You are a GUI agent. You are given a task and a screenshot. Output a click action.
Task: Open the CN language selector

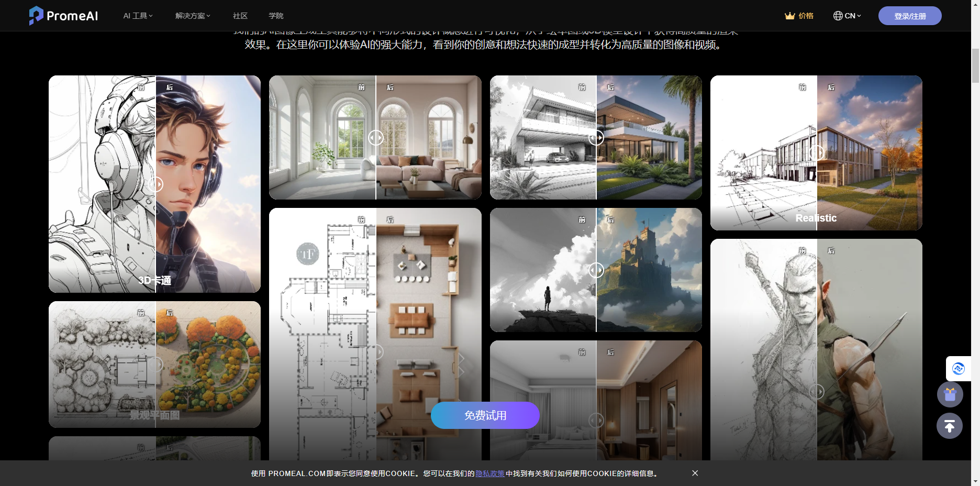852,16
